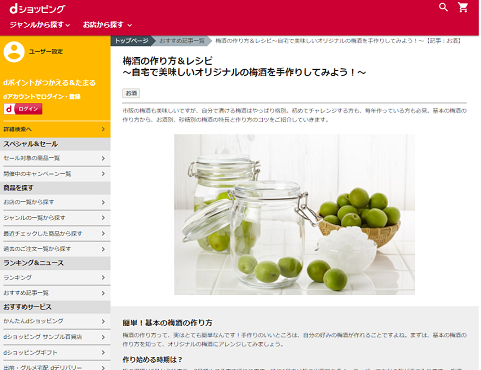Click chevron beside かんたんdショッピング

point(103,321)
